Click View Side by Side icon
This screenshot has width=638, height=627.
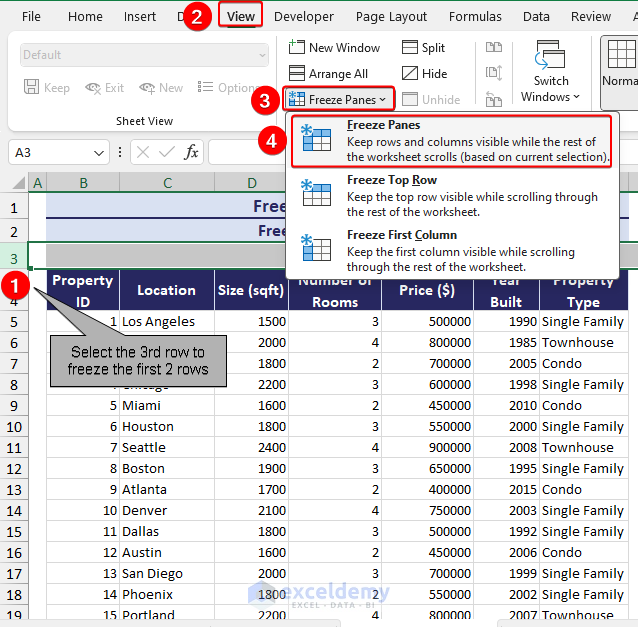(494, 47)
